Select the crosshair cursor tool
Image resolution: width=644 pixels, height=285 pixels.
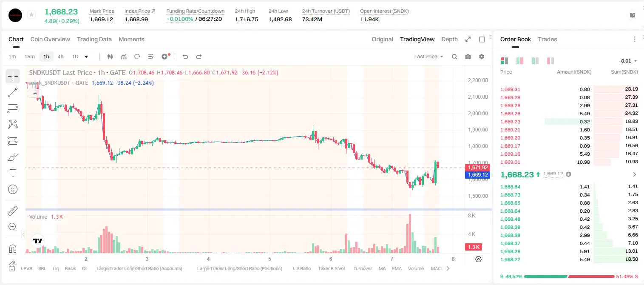point(13,76)
